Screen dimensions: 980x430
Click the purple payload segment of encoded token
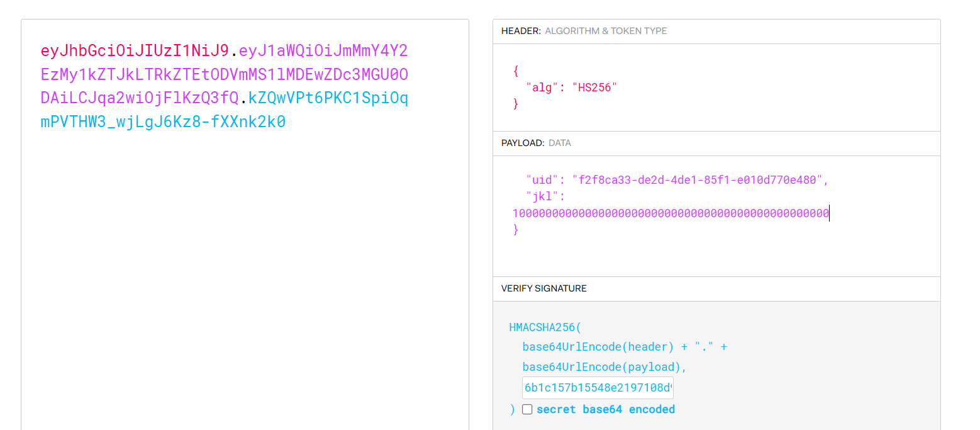tap(224, 75)
